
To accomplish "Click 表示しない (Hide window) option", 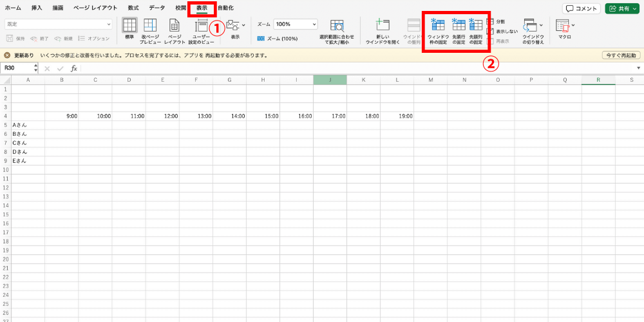I will pyautogui.click(x=502, y=31).
